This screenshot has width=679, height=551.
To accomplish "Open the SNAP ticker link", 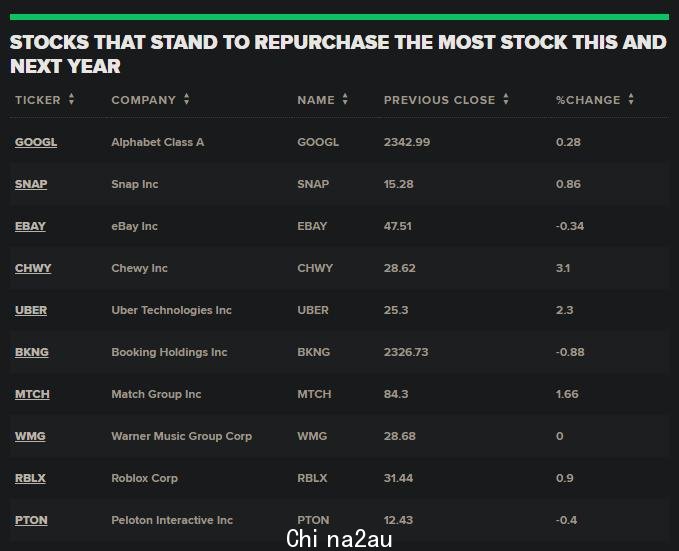I will 31,184.
